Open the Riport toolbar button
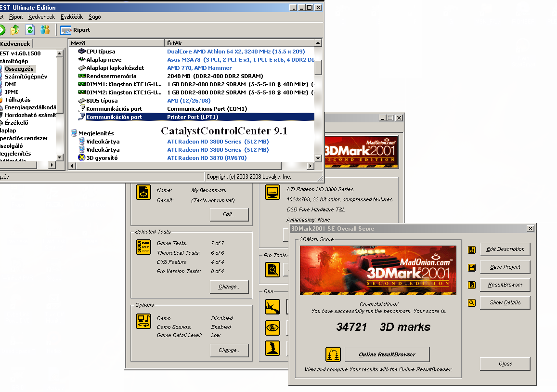This screenshot has width=557, height=392. click(75, 30)
